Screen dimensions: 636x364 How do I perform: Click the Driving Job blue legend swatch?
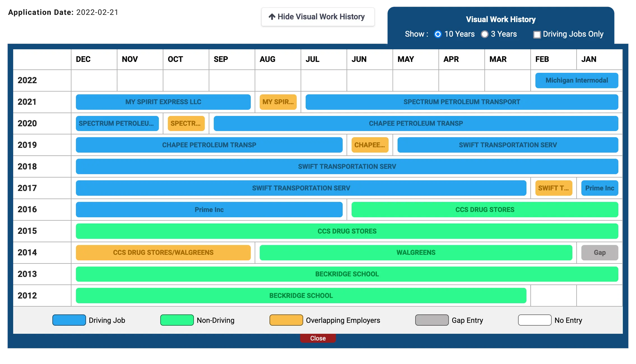pos(69,320)
